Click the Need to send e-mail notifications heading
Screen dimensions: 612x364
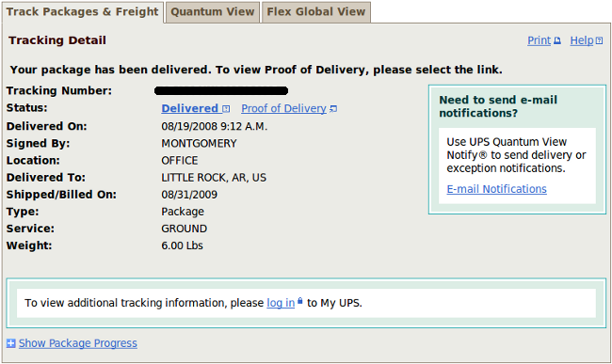498,106
